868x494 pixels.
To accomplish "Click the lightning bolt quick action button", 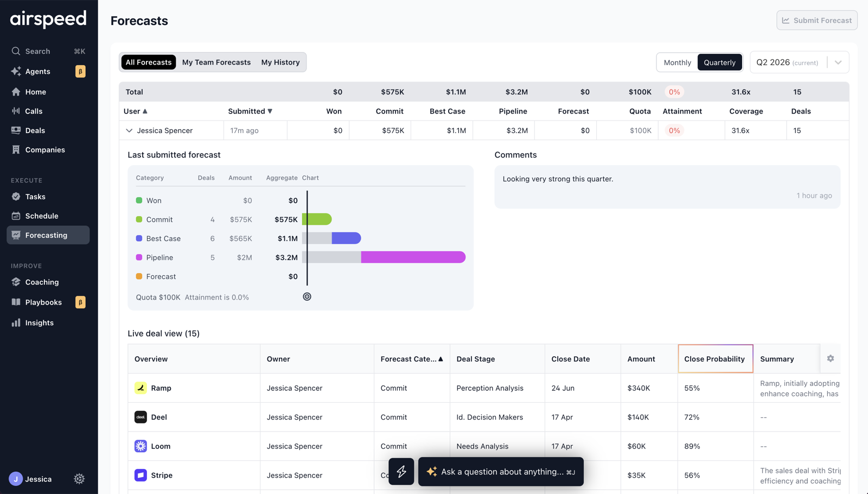I will tap(401, 471).
